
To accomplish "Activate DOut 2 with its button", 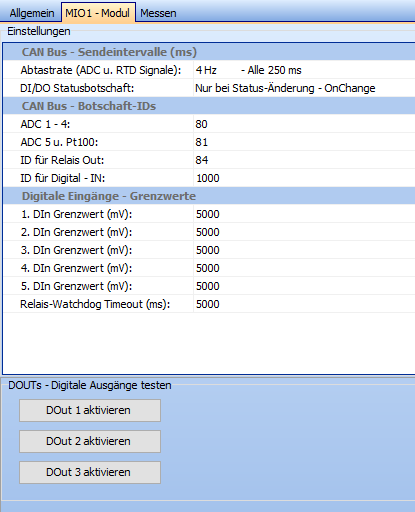I will tap(90, 441).
